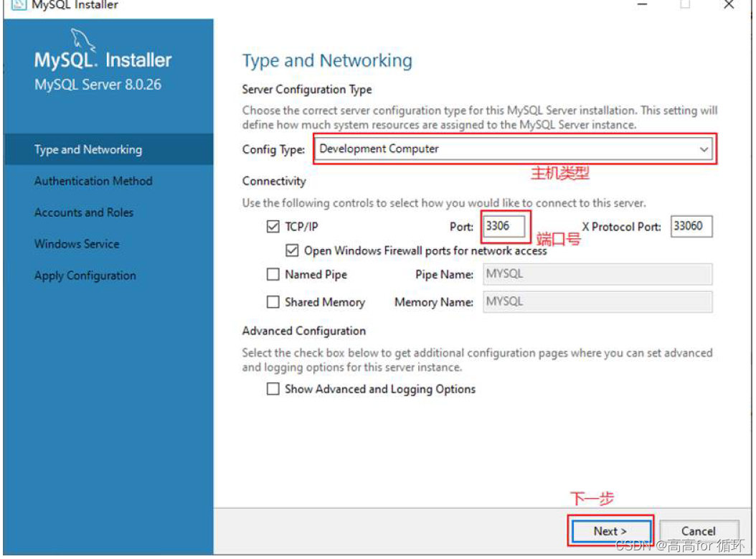
Task: Click the Next button
Action: point(610,531)
